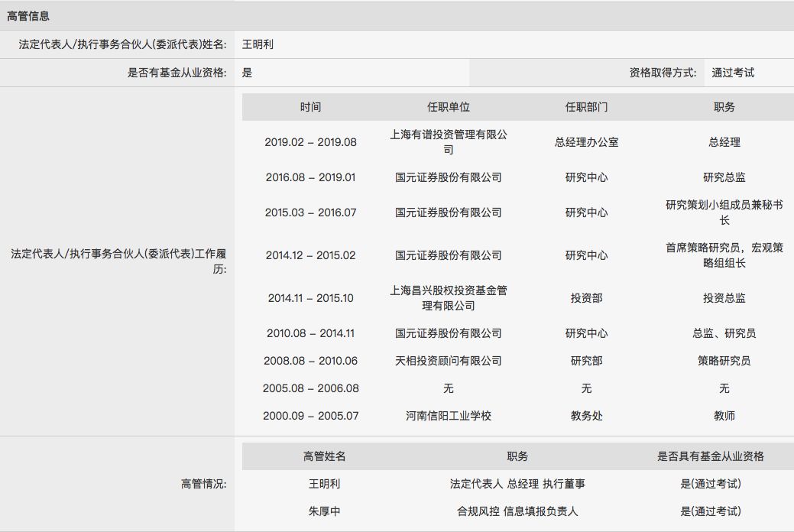The width and height of the screenshot is (794, 532).
Task: Click the 总监、研究员 position cell
Action: 724,333
